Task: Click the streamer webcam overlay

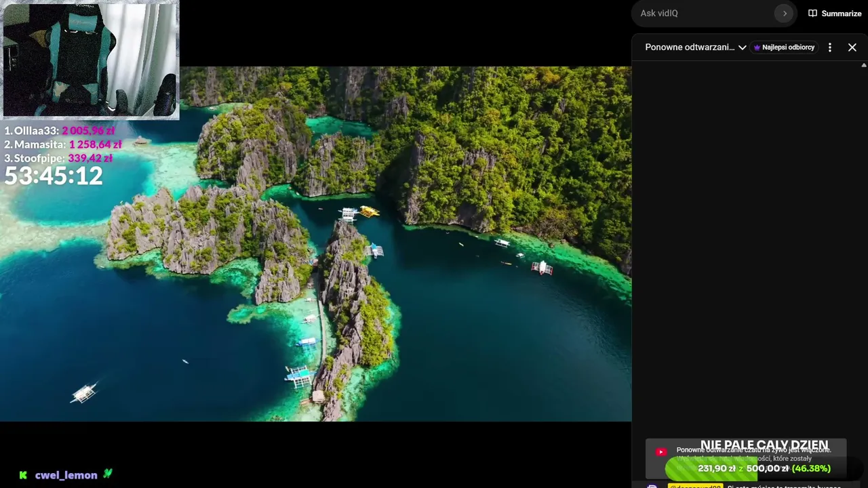Action: point(91,60)
